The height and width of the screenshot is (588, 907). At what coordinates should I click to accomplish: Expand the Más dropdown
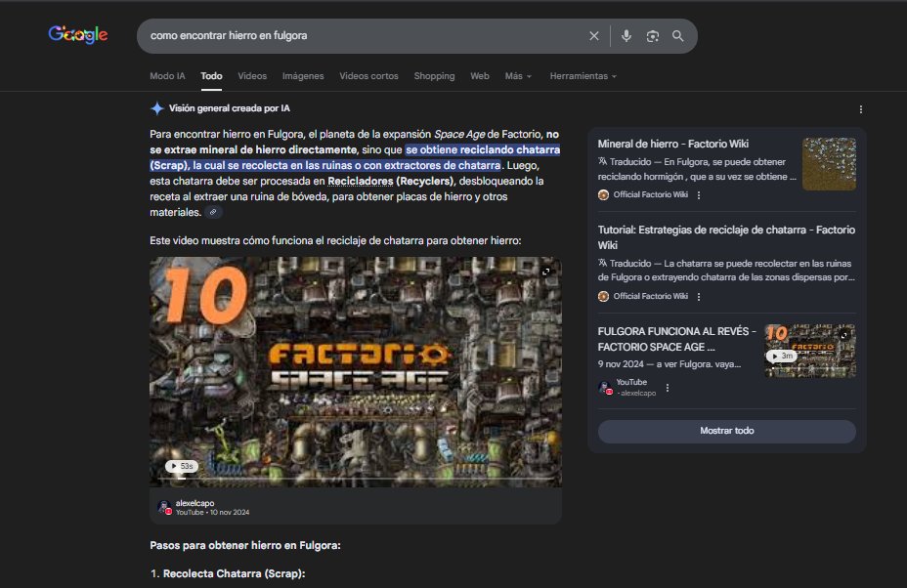point(518,76)
